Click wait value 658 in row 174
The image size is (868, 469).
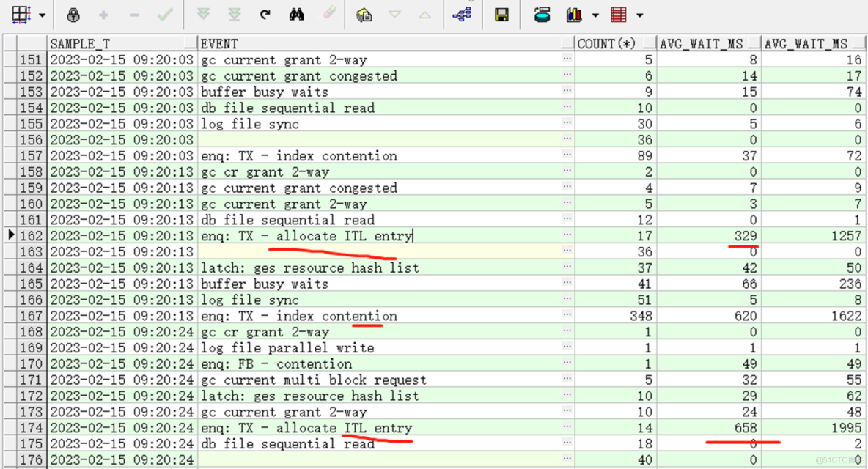click(x=746, y=427)
